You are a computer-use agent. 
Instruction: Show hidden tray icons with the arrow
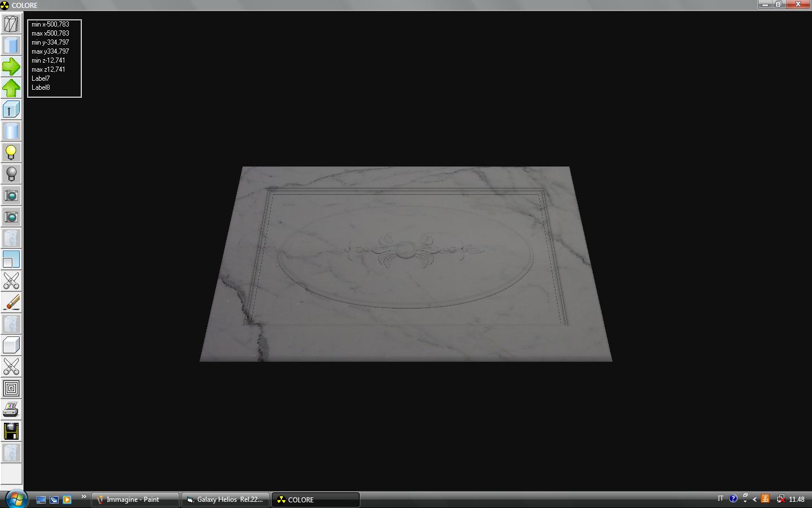[754, 500]
